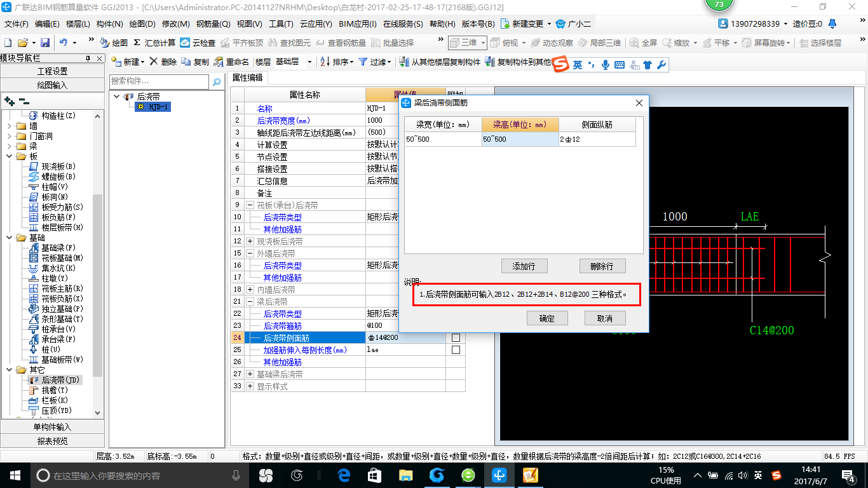Open 工程设置 navigation section

52,71
